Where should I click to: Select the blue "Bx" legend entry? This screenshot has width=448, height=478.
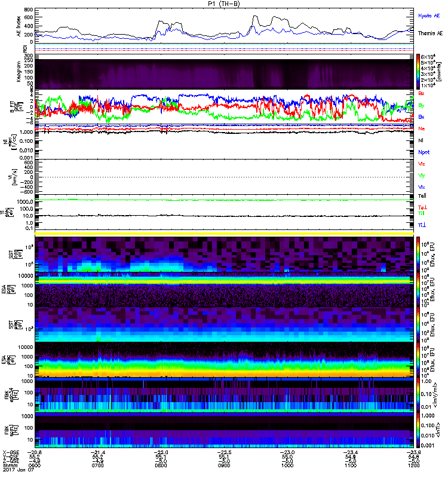[x=421, y=117]
